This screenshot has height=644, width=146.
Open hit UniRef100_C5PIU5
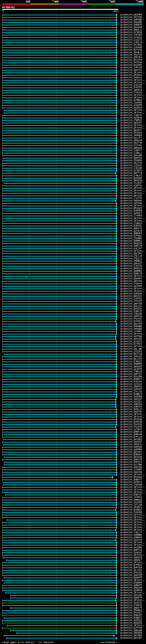point(131,67)
